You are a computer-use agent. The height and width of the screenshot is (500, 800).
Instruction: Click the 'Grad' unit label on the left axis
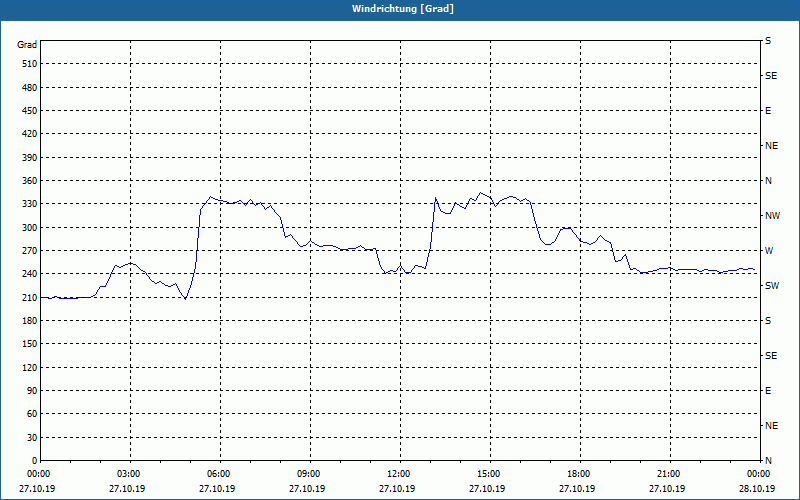click(x=27, y=45)
